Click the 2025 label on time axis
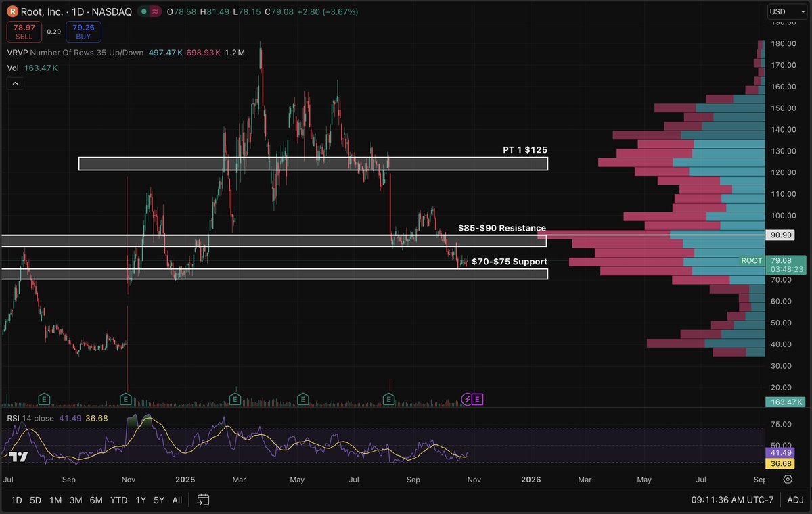812x514 pixels. tap(185, 479)
